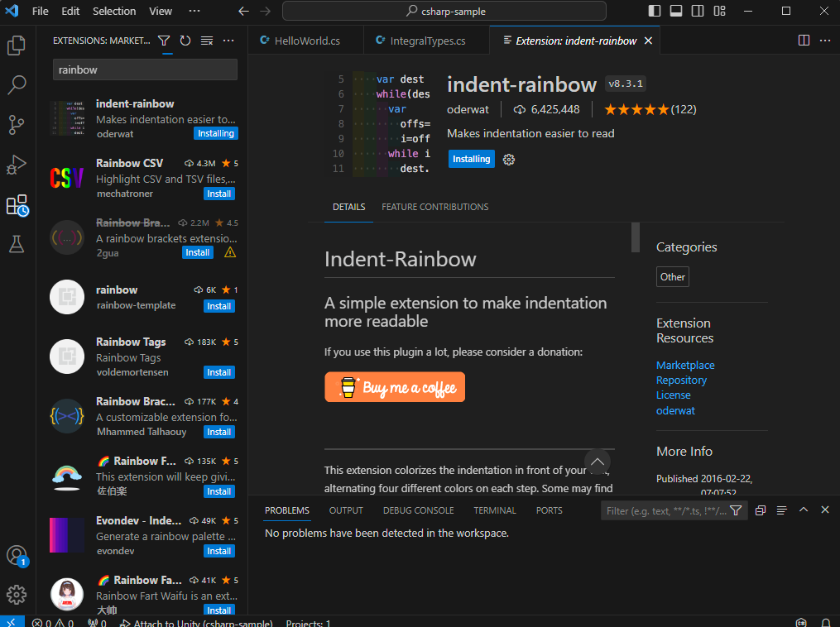Viewport: 840px width, 627px height.
Task: Go forward with navigation arrow
Action: (265, 12)
